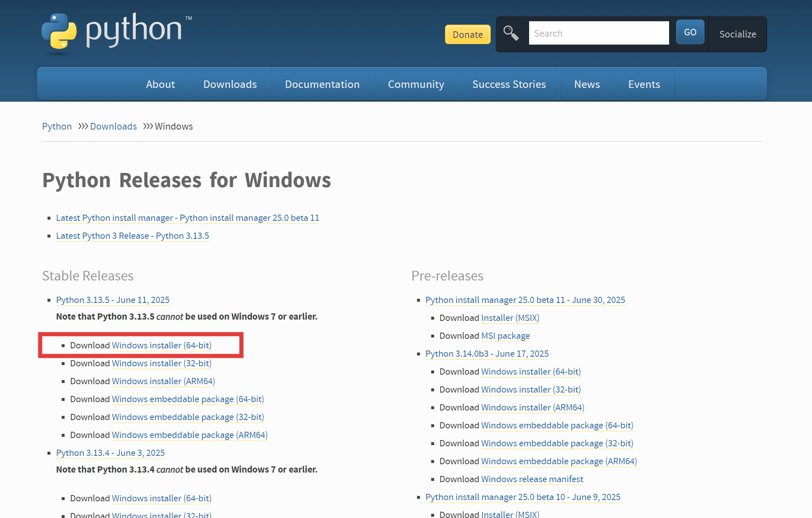Download Python 3.14.0b3 embeddable package (64-bit)
The height and width of the screenshot is (518, 812).
click(557, 425)
